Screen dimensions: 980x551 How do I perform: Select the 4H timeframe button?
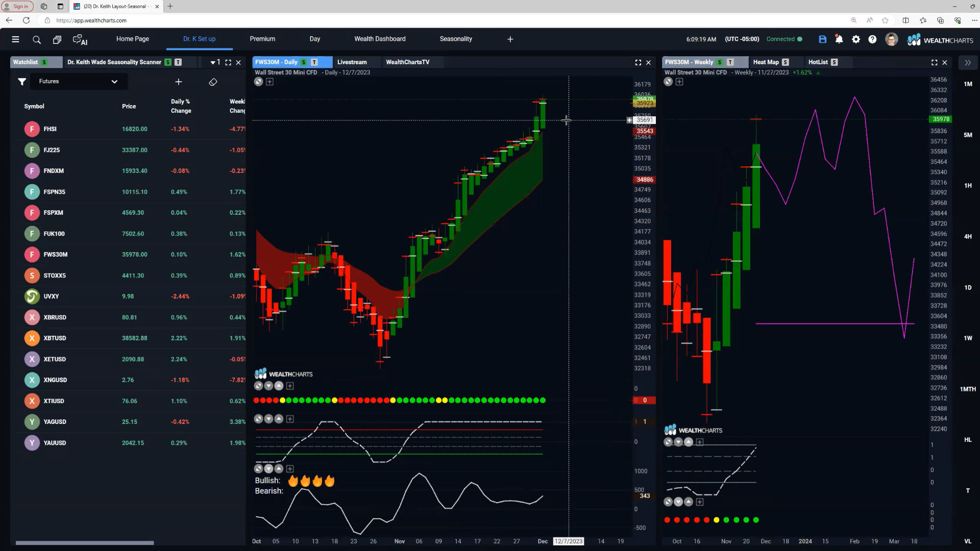[x=968, y=237]
